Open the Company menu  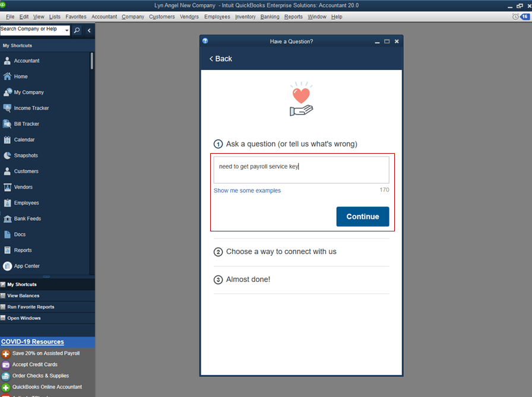pyautogui.click(x=133, y=17)
